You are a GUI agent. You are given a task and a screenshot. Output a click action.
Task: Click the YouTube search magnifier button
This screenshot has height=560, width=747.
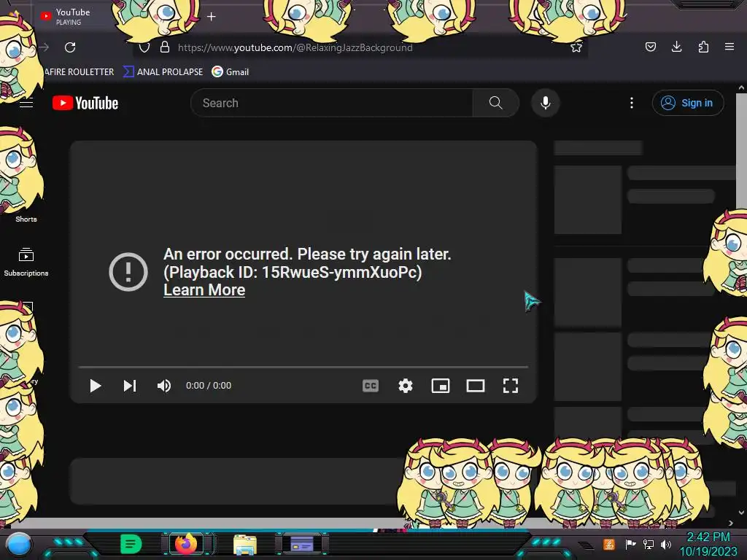[495, 103]
